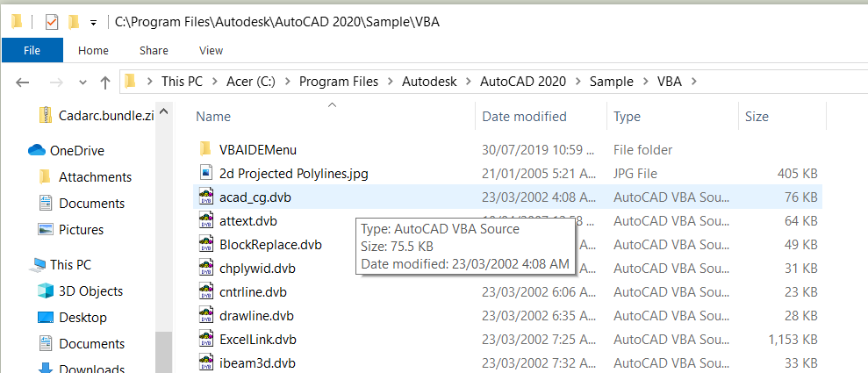Screen dimensions: 868x373
Task: Open the File tab
Action: [x=32, y=50]
